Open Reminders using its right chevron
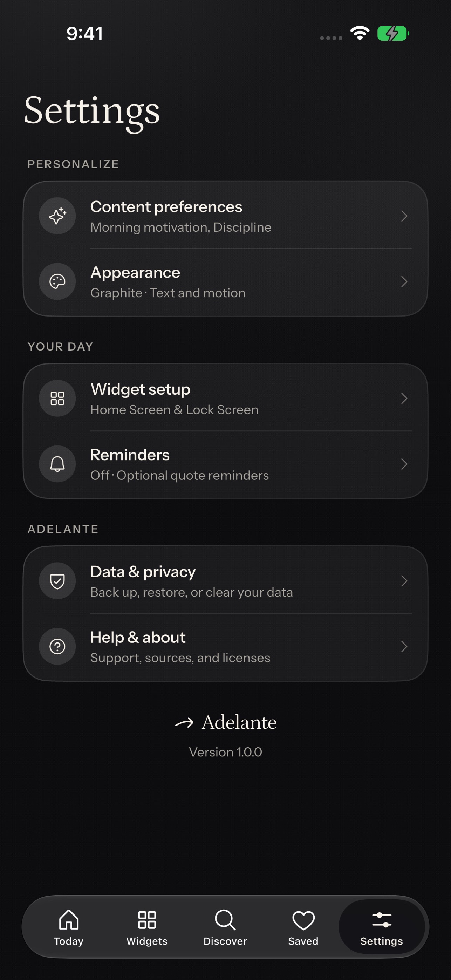Image resolution: width=451 pixels, height=980 pixels. [404, 464]
